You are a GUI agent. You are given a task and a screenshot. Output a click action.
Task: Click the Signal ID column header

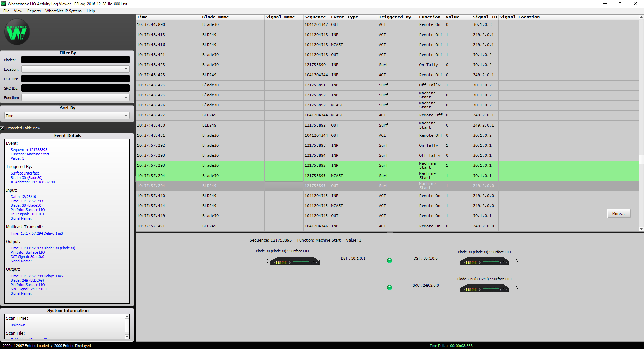(x=485, y=17)
